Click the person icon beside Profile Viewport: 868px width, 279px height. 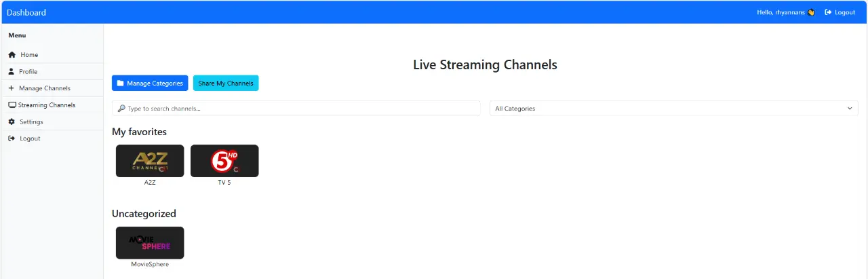pos(12,71)
